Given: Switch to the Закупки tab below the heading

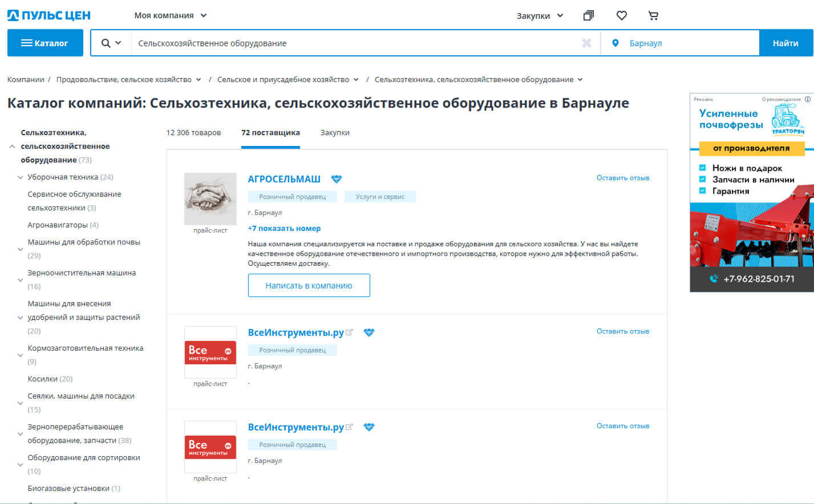Looking at the screenshot, I should [335, 132].
